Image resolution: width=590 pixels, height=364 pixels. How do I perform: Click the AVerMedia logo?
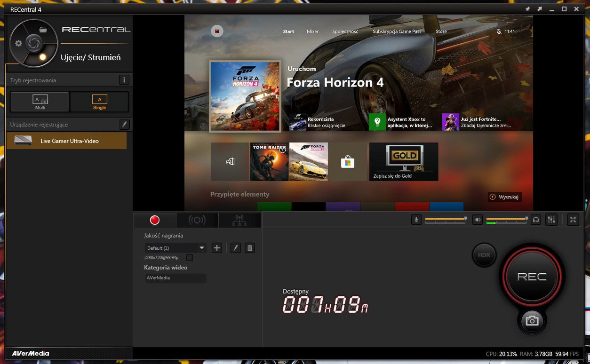[x=31, y=354]
